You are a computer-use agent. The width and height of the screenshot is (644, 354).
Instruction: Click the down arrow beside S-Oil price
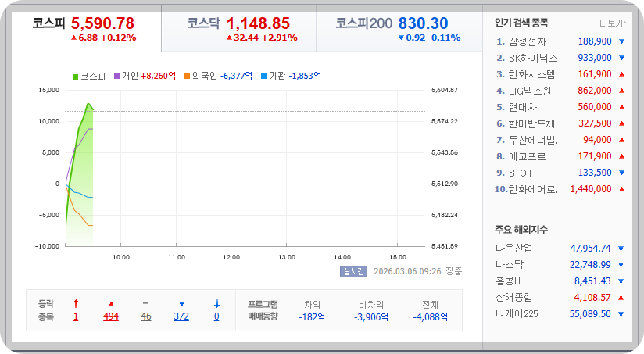click(621, 173)
